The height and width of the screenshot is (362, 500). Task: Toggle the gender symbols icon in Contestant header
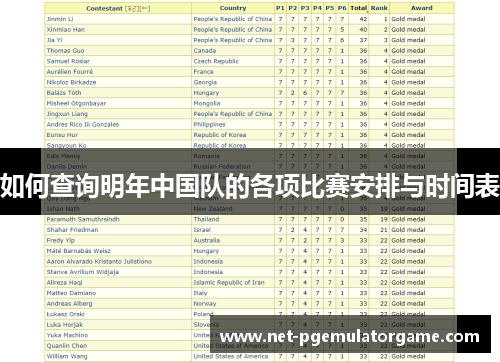click(x=133, y=9)
